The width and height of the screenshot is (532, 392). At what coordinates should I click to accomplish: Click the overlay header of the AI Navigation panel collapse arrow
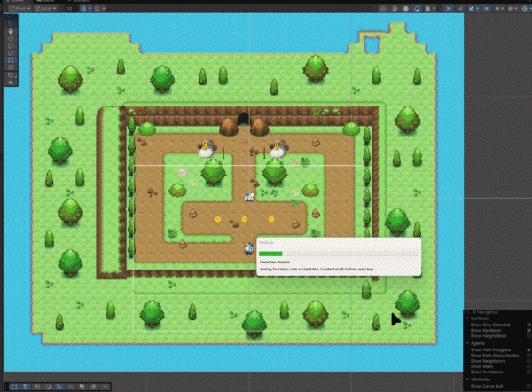[x=468, y=312]
